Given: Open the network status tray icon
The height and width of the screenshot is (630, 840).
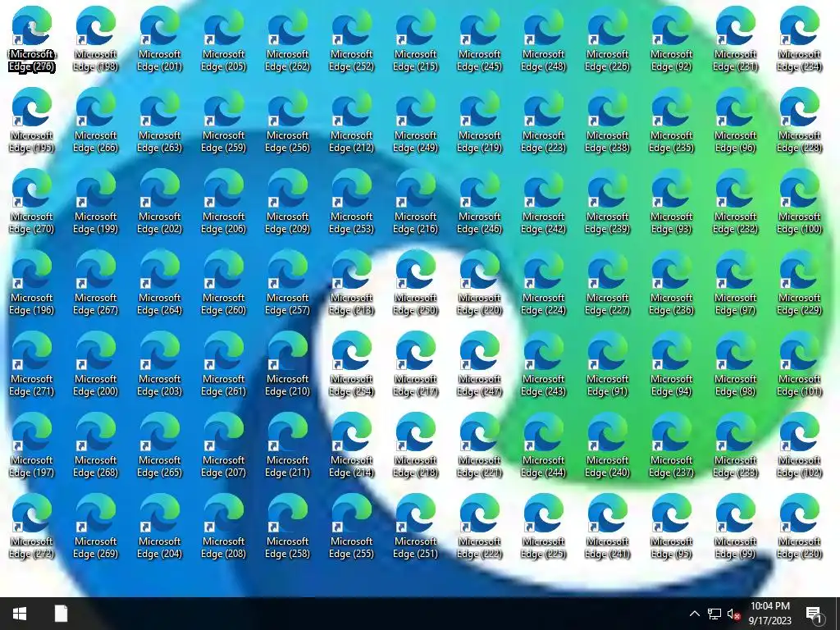Looking at the screenshot, I should tap(714, 614).
